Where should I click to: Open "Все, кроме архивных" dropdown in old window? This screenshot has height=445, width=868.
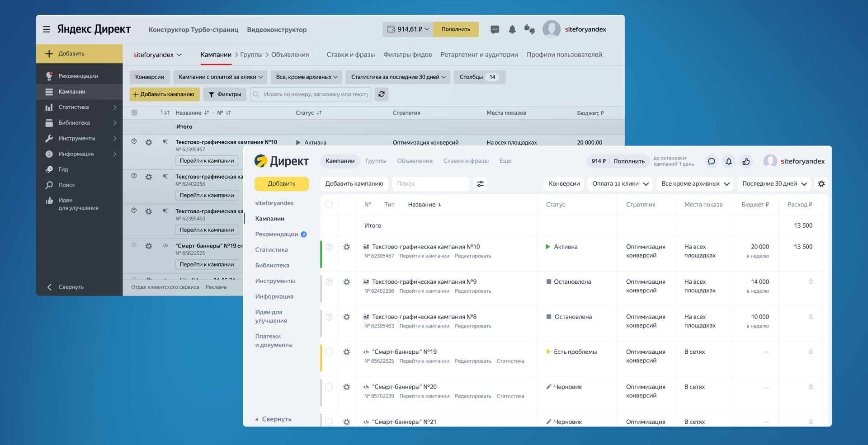click(x=307, y=77)
